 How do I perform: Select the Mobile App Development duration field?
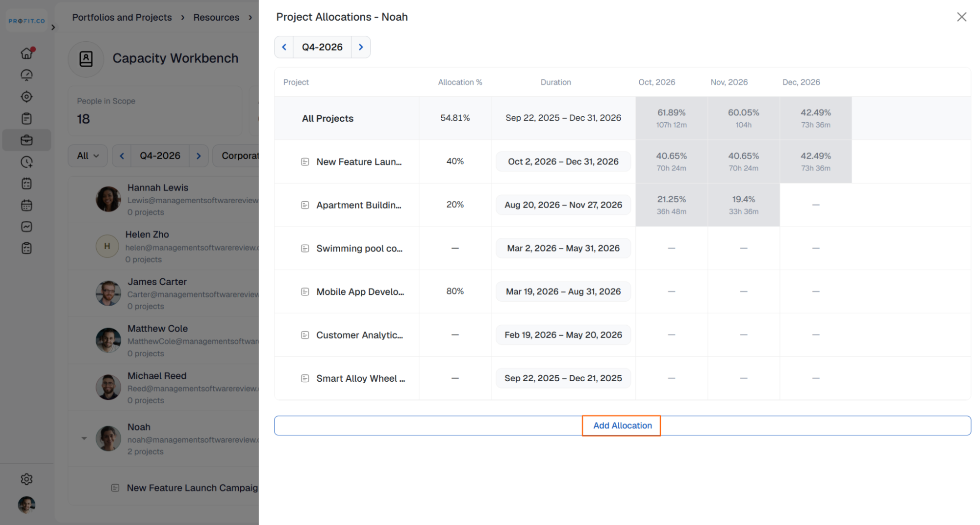pyautogui.click(x=563, y=291)
